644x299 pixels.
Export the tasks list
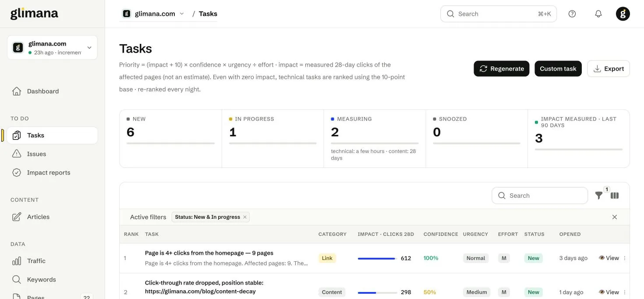pyautogui.click(x=609, y=69)
